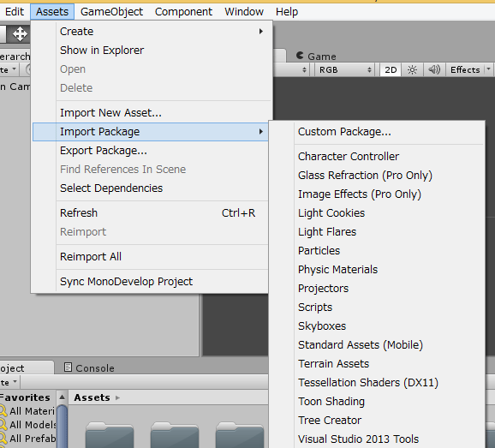495x448 pixels.
Task: Select the Import Package menu entry
Action: 151,132
